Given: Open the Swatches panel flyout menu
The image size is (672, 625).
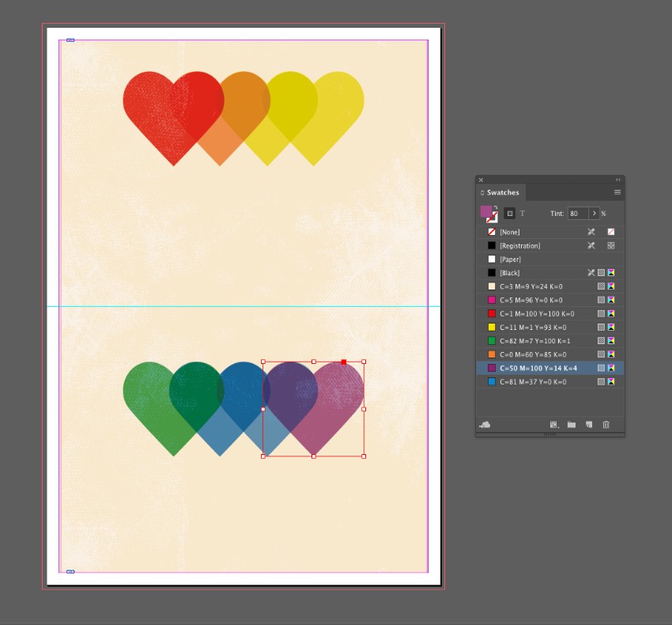Looking at the screenshot, I should (616, 192).
